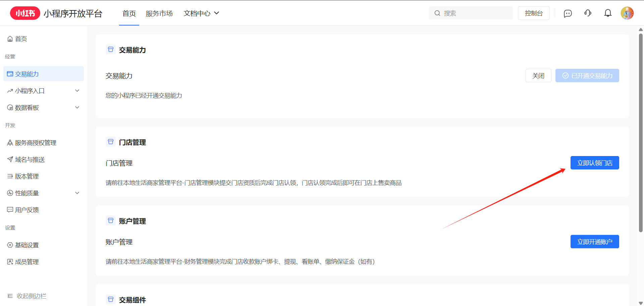Viewport: 644px width, 306px height.
Task: Click 关闭 to disable 交易能力
Action: (x=538, y=76)
